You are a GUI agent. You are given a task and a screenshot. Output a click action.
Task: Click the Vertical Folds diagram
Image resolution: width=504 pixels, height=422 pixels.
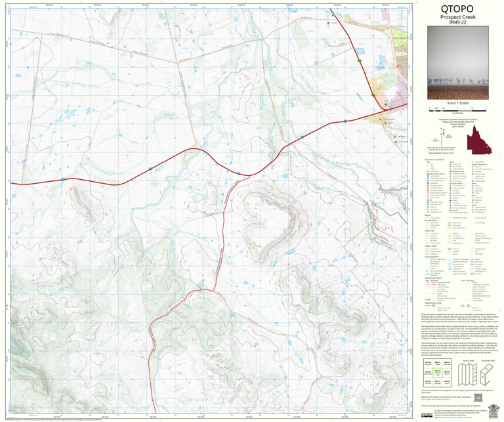(x=468, y=375)
